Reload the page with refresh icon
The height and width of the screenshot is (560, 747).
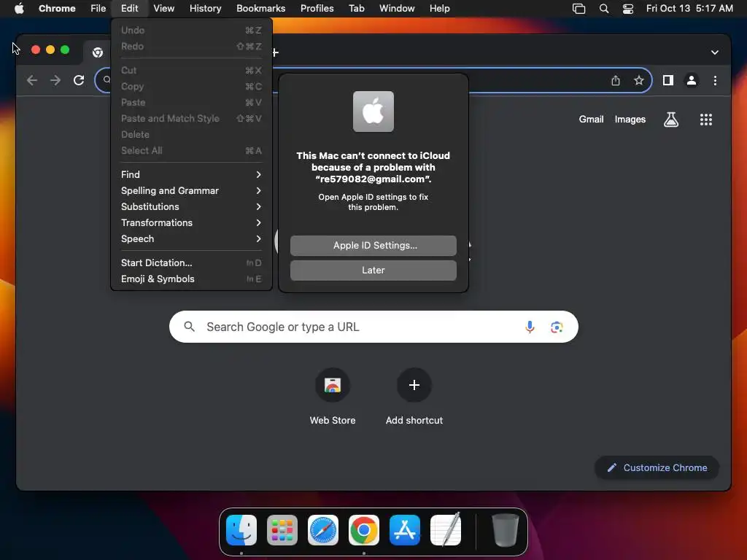pyautogui.click(x=79, y=80)
